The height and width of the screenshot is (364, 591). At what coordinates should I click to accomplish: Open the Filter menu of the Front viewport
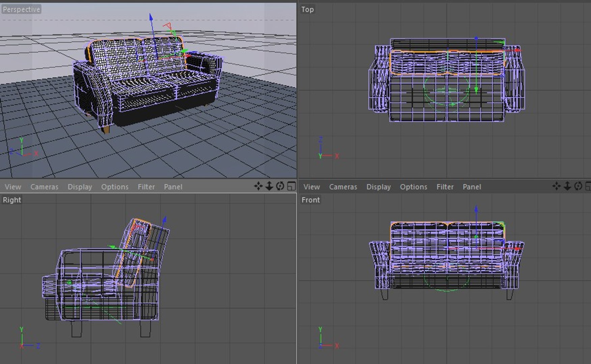click(x=445, y=187)
